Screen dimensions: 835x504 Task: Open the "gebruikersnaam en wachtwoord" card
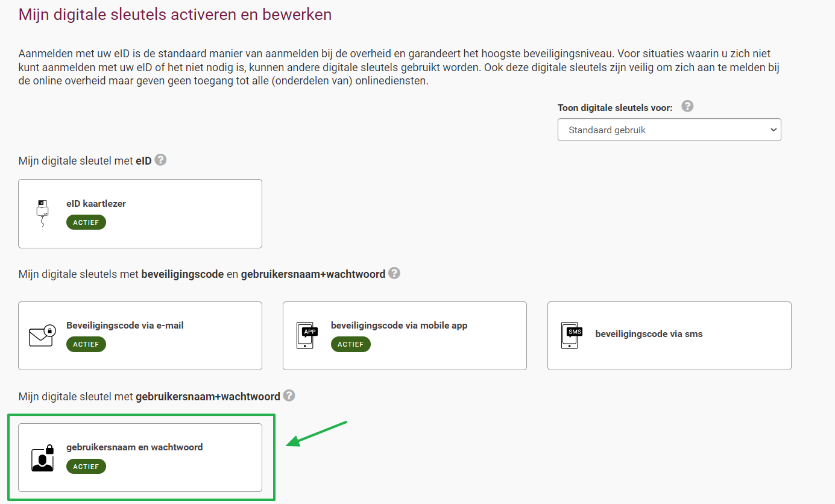coord(140,459)
